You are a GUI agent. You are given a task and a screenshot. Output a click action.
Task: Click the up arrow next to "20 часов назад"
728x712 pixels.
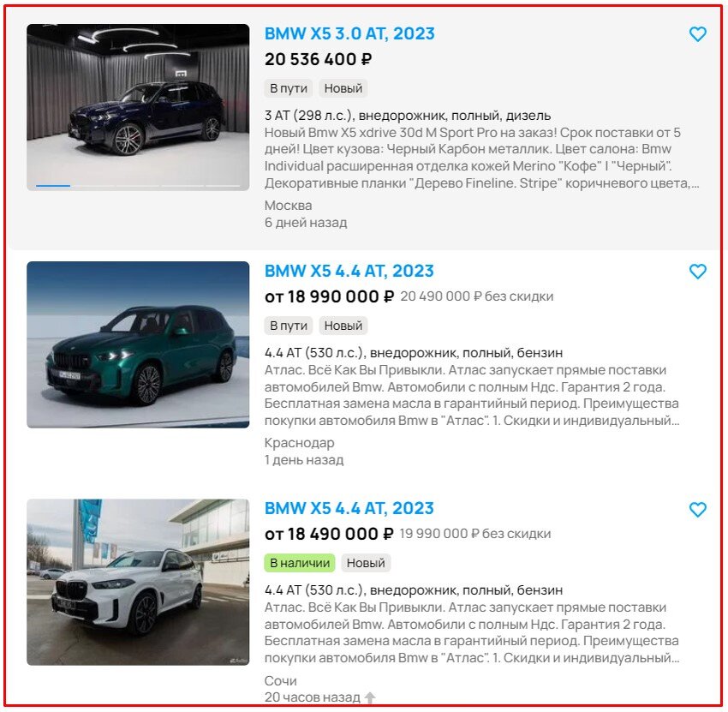pyautogui.click(x=370, y=697)
